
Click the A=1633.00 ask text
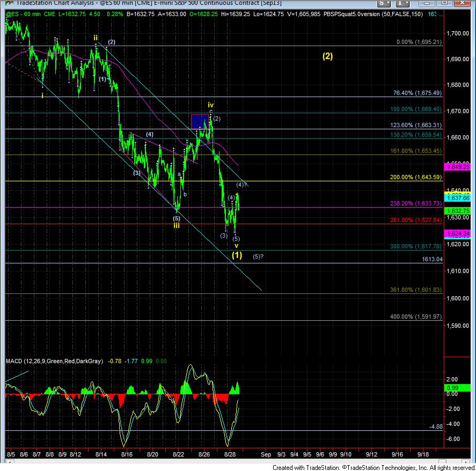pyautogui.click(x=172, y=14)
